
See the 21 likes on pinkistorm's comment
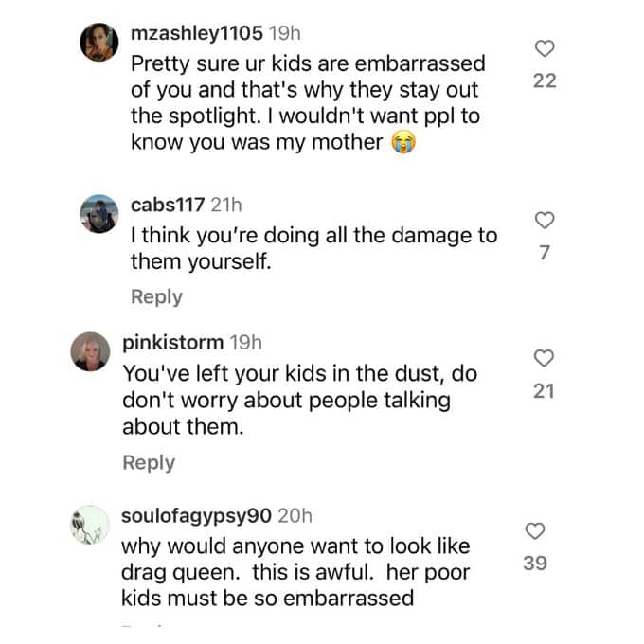(544, 391)
